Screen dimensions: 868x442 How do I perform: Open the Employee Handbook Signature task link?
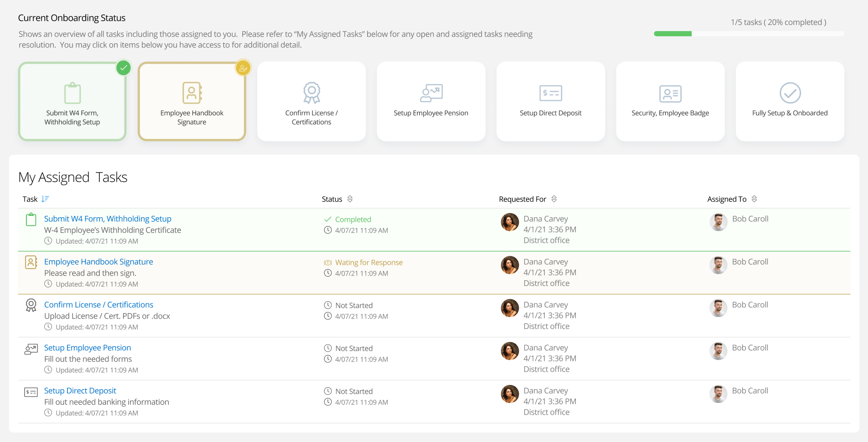(98, 262)
